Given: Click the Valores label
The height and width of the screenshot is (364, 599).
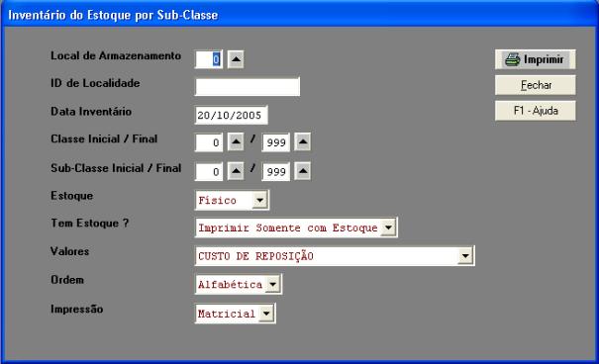Looking at the screenshot, I should pos(69,251).
